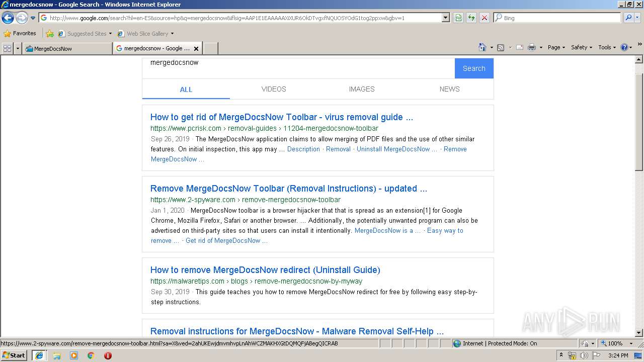Open the 100% zoom level control

point(617,343)
